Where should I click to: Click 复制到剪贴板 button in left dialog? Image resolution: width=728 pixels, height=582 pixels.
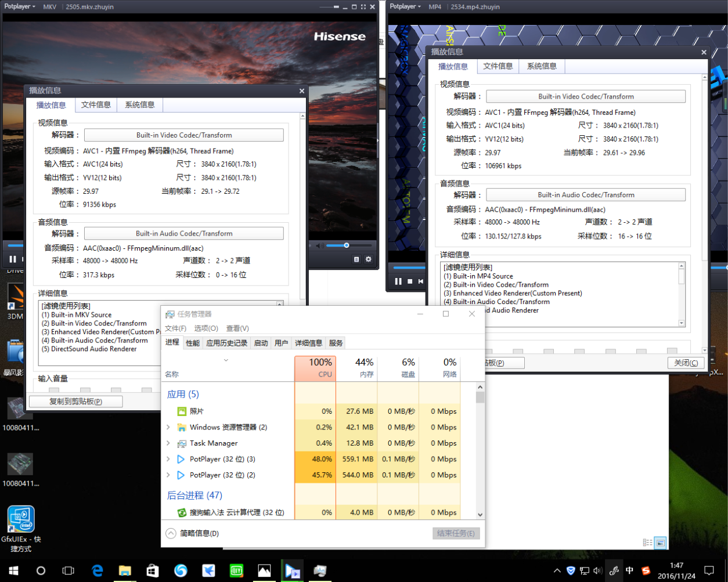click(75, 402)
